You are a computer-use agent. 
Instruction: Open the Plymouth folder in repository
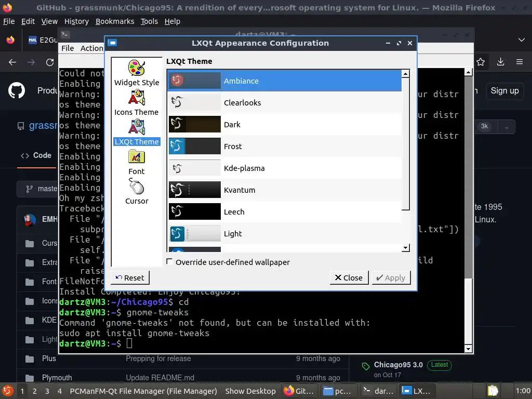[x=57, y=378]
